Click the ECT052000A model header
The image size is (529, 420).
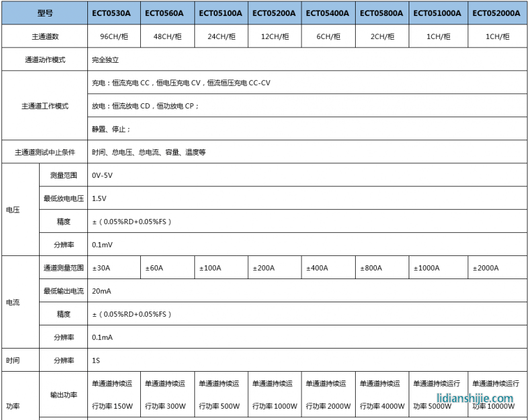pos(495,13)
